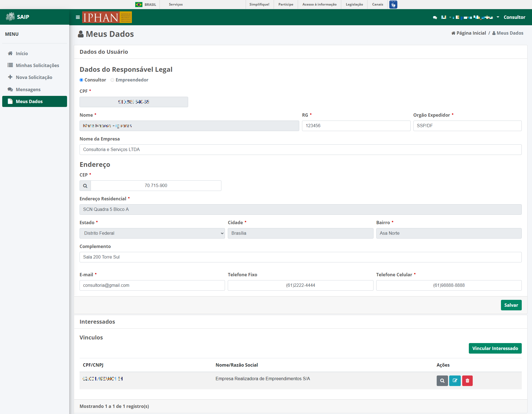This screenshot has width=532, height=414.
Task: Open Simplifique! in the top bar
Action: pos(259,4)
